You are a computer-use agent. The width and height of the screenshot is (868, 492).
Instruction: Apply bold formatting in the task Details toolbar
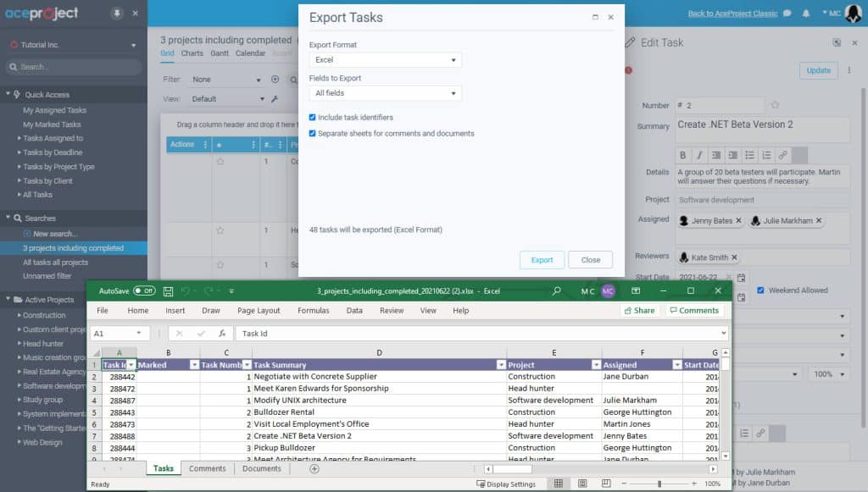click(x=683, y=155)
